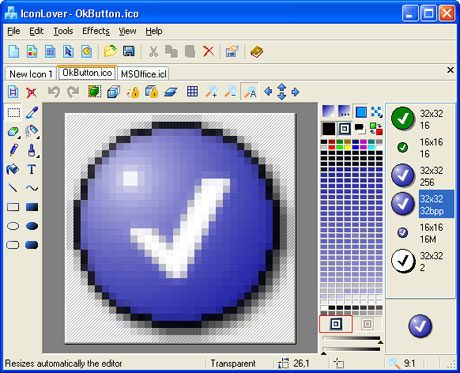Switch to the MSOffice.icl tab
Image resolution: width=460 pixels, height=373 pixels.
click(143, 74)
